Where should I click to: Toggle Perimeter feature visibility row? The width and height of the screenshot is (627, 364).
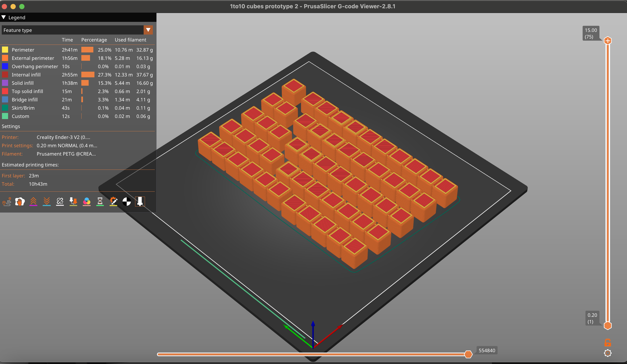tap(77, 50)
